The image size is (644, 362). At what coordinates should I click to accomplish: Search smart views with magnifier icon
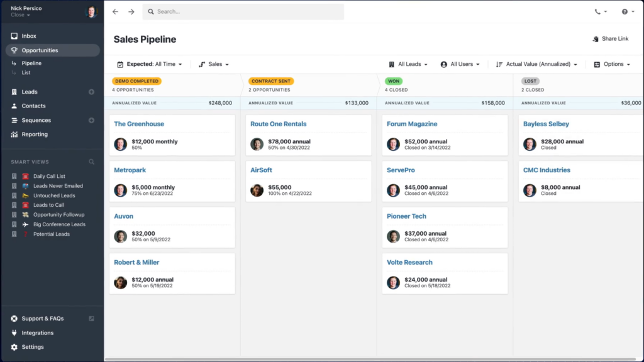coord(91,162)
